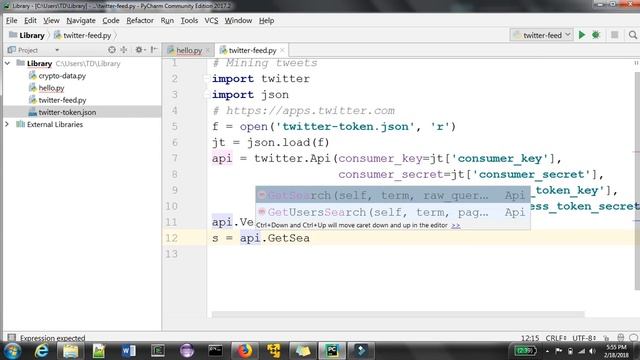
Task: Select crypto-data.py in the project tree
Action: click(x=62, y=76)
